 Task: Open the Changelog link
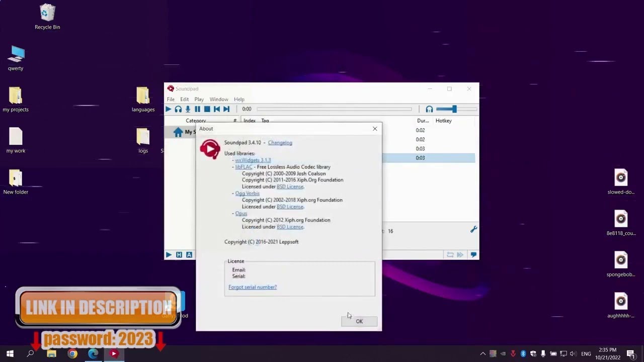click(280, 143)
